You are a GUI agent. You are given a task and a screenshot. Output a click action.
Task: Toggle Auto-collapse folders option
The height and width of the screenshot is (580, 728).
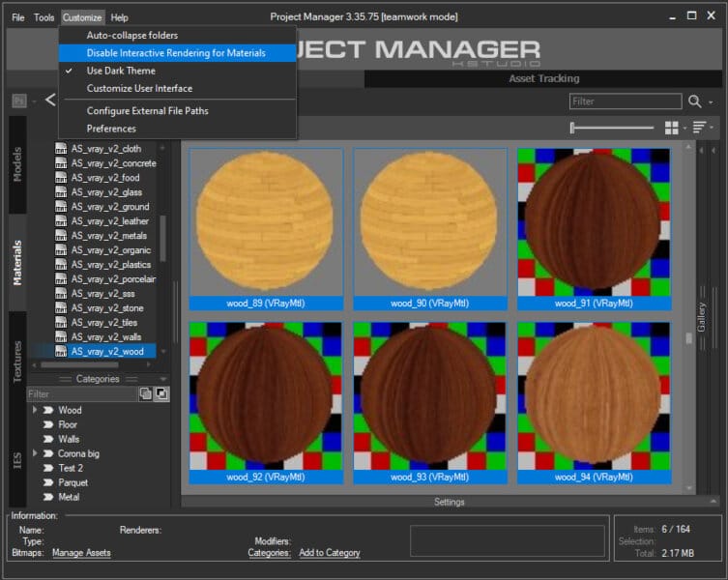pos(177,36)
